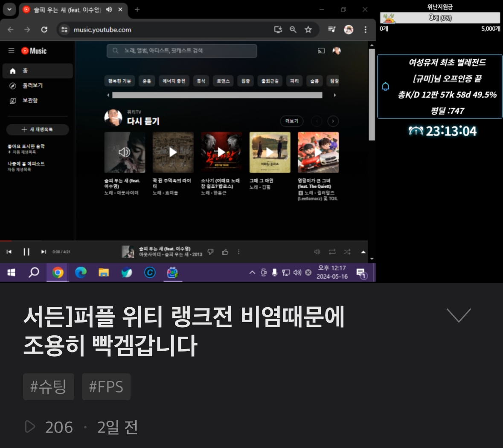Image resolution: width=503 pixels, height=448 pixels.
Task: Click the cast to device icon
Action: pos(321,51)
